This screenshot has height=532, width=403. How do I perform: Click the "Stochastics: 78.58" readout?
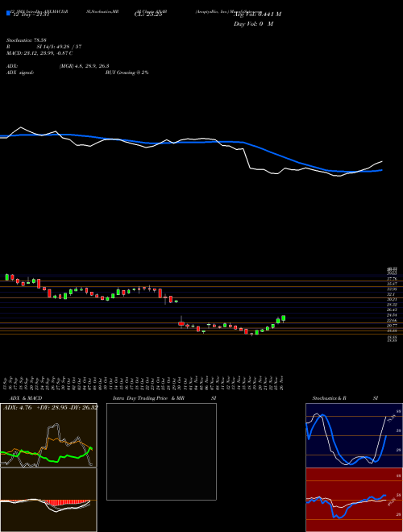pos(27,40)
